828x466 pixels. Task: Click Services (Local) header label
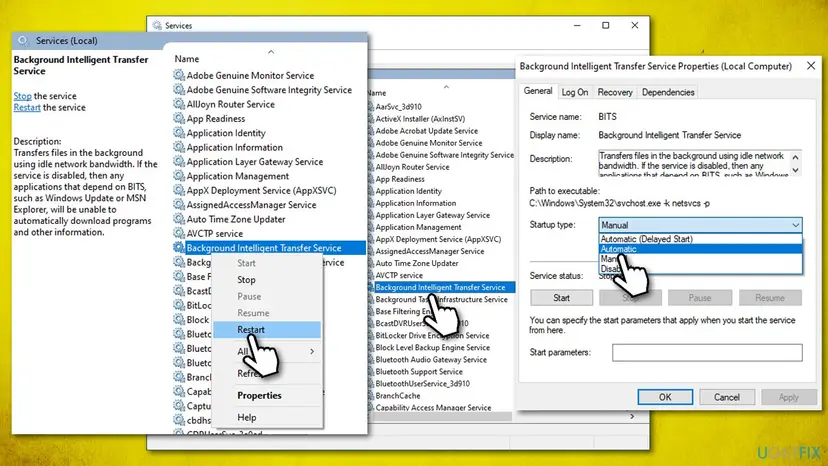(67, 41)
